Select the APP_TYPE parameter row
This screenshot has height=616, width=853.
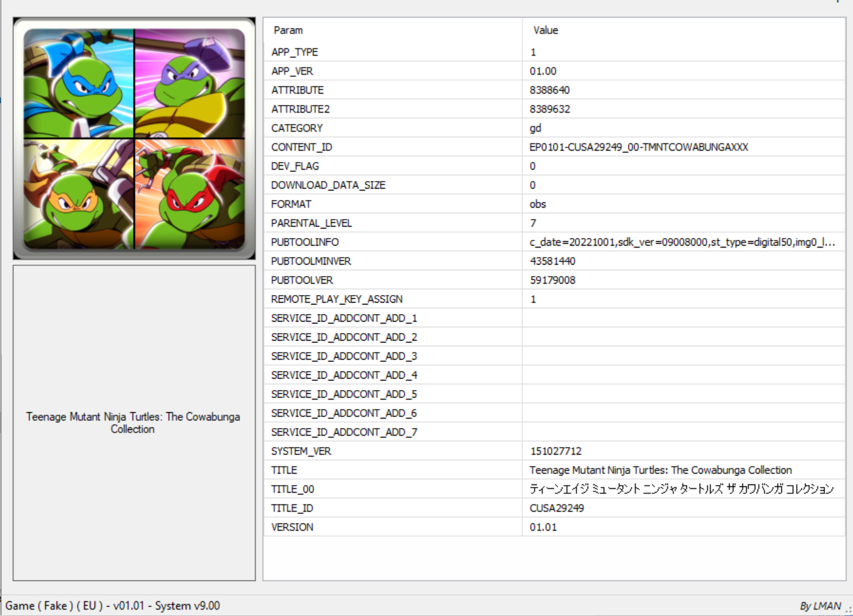click(x=555, y=52)
